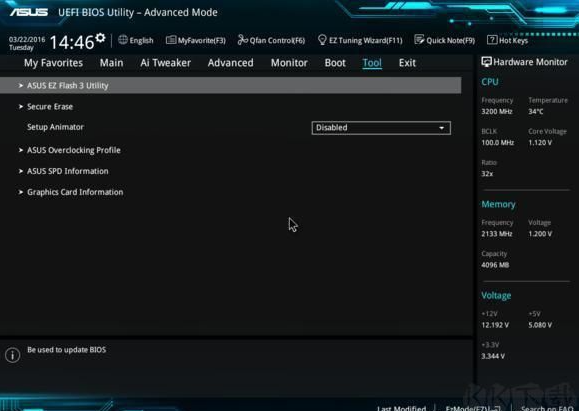Click the 5.080 V reading
Screen dimensions: 581x411
pyautogui.click(x=540, y=325)
